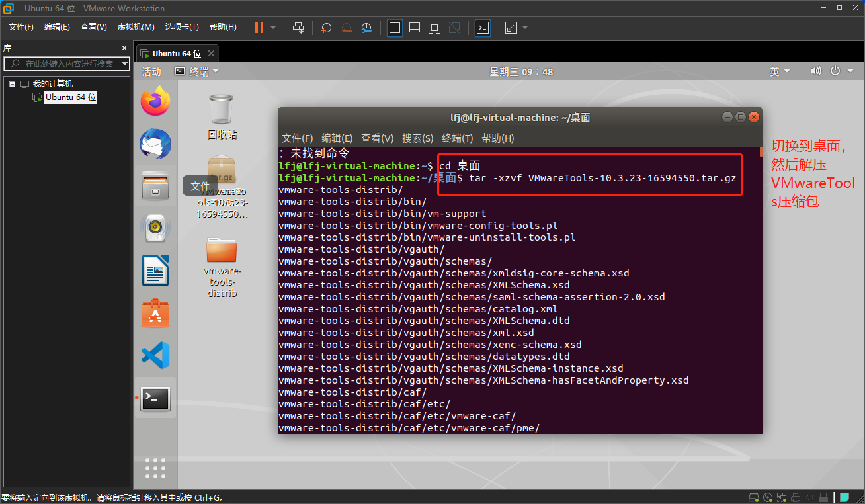Screen dimensions: 865x504
Task: Open the 虚拟机(M) menu
Action: click(x=136, y=27)
